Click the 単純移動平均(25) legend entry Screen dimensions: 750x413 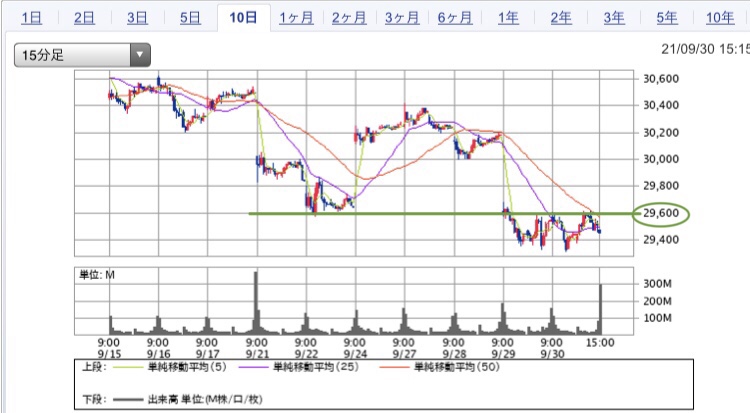[315, 367]
